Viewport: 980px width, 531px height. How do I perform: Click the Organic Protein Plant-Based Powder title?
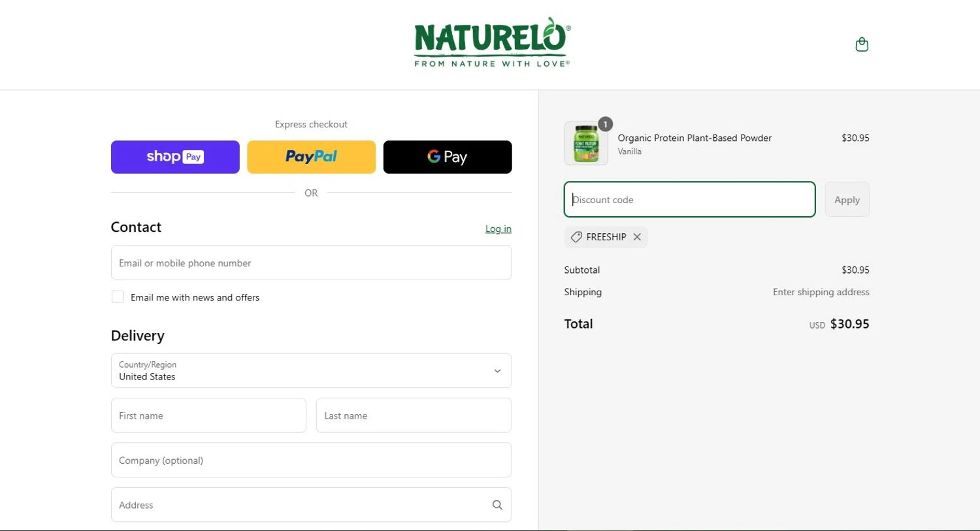pos(694,138)
